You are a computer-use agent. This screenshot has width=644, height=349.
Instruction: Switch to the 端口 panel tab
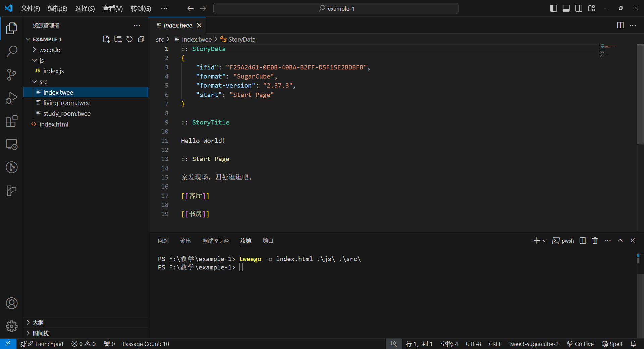(268, 241)
